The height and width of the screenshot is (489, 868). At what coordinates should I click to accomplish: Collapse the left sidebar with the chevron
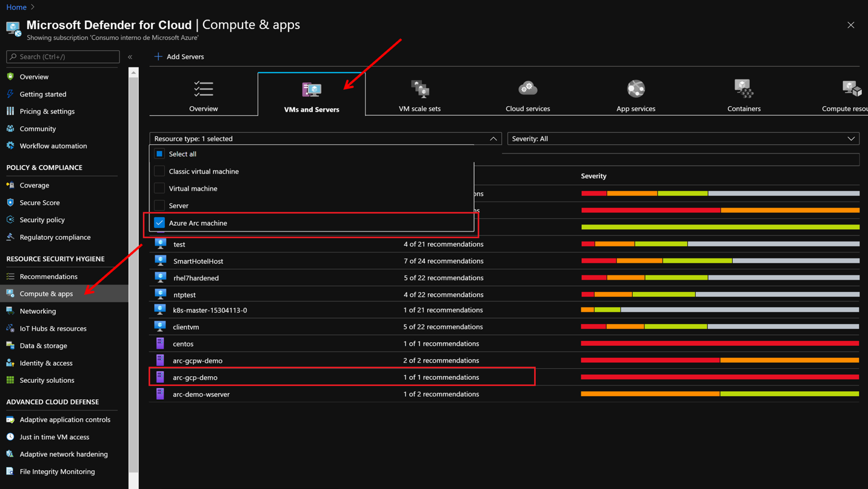pos(130,57)
